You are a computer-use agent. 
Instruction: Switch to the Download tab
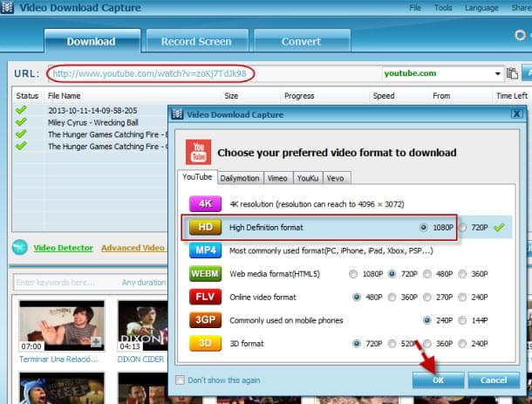[x=92, y=41]
